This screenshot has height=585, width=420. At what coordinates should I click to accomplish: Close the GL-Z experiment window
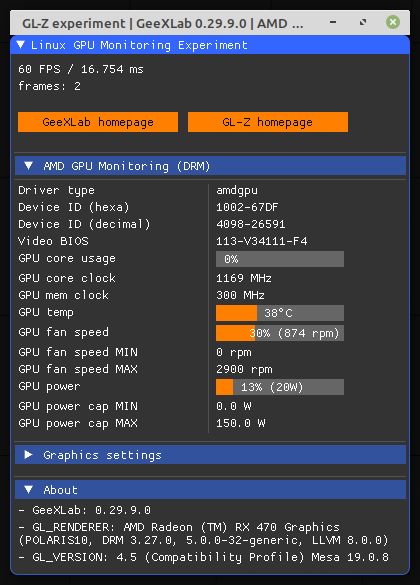pyautogui.click(x=393, y=22)
